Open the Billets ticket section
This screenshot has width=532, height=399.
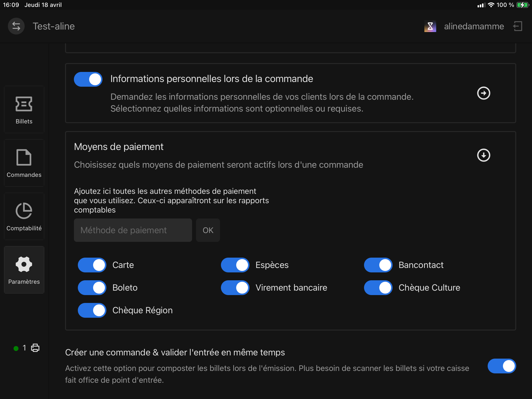pyautogui.click(x=24, y=110)
